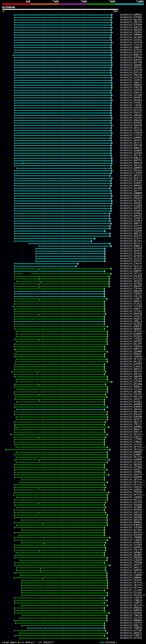146x644 pixels.
Task: Click the query name DC599640
Action: click(8, 8)
